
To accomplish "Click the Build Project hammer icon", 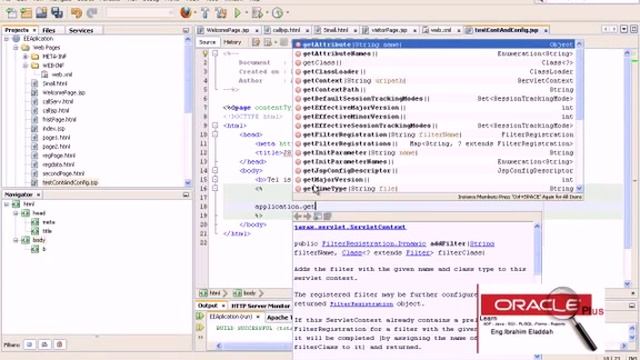I will 205,13.
